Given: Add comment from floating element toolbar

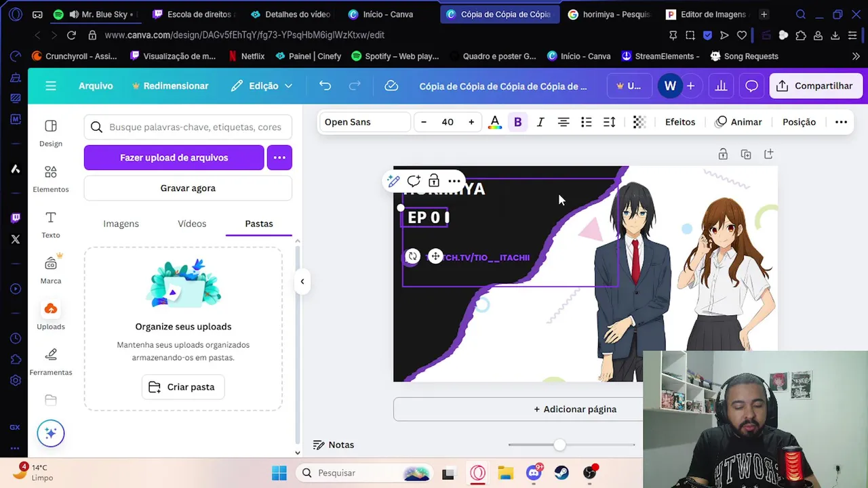Looking at the screenshot, I should (414, 181).
